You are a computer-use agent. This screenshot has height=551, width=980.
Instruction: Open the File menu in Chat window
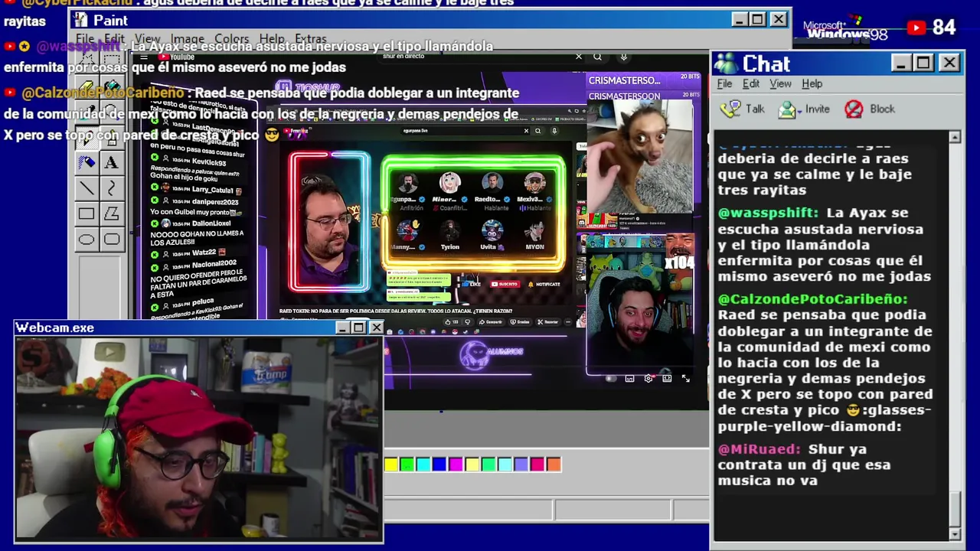(x=724, y=83)
